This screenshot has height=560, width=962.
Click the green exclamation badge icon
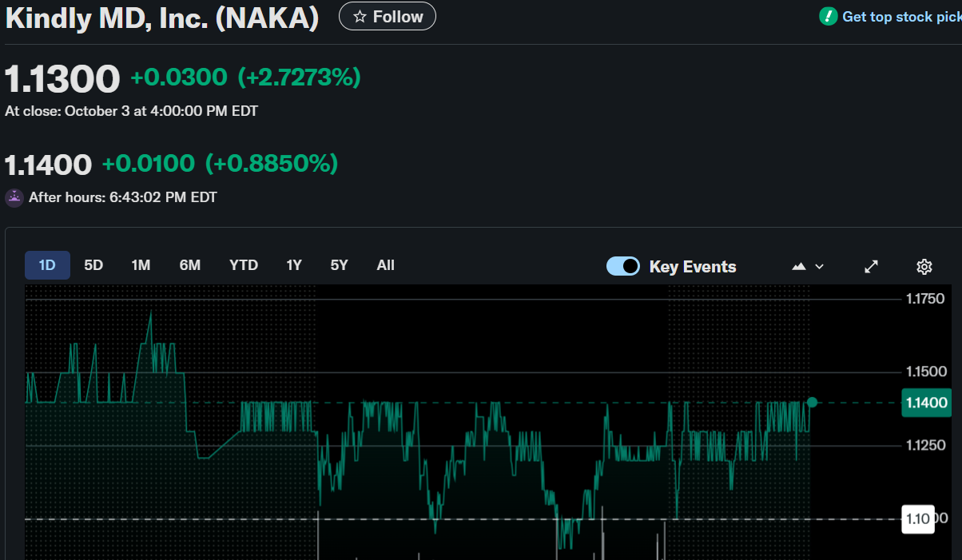click(828, 17)
